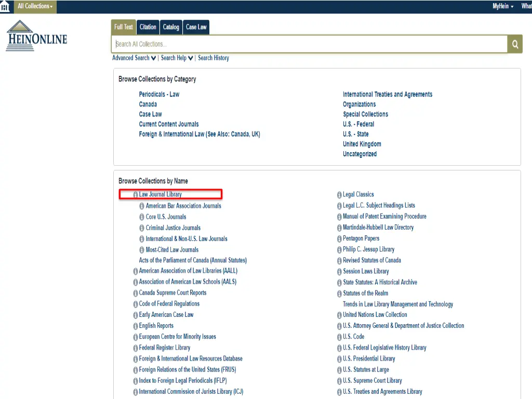
Task: Click the HeinOnline home building icon
Action: pos(5,6)
